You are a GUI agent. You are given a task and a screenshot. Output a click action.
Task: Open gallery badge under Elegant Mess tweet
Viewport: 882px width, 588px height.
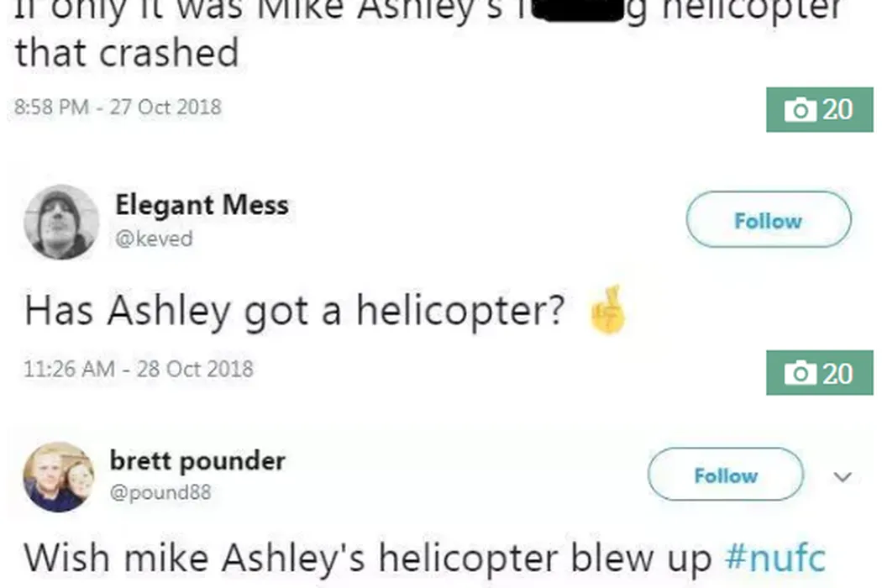(820, 373)
